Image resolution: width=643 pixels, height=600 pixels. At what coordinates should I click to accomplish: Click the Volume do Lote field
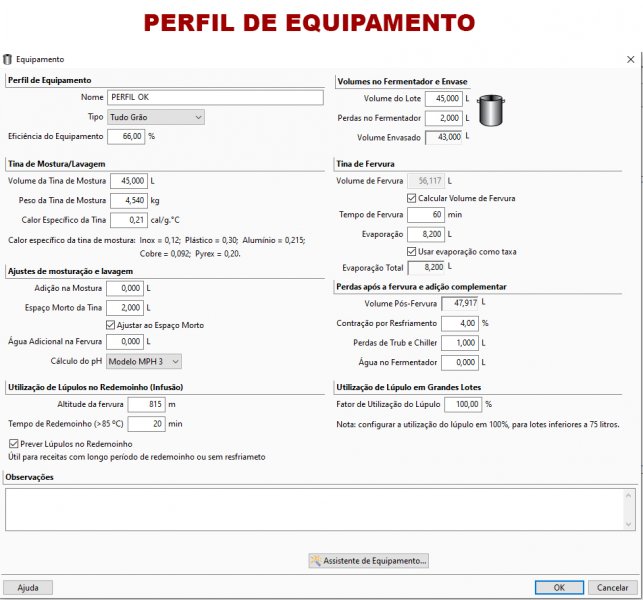[444, 99]
